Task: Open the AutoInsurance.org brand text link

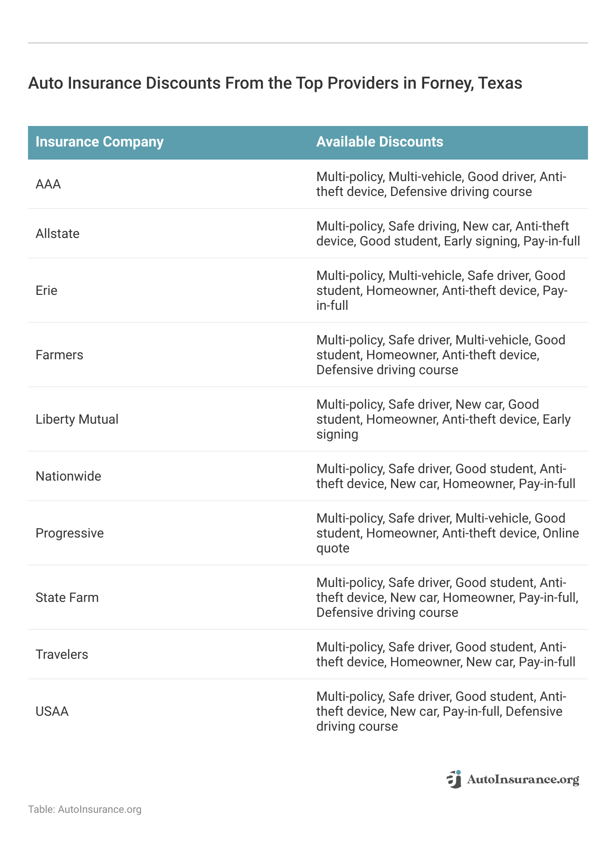Action: 523,780
